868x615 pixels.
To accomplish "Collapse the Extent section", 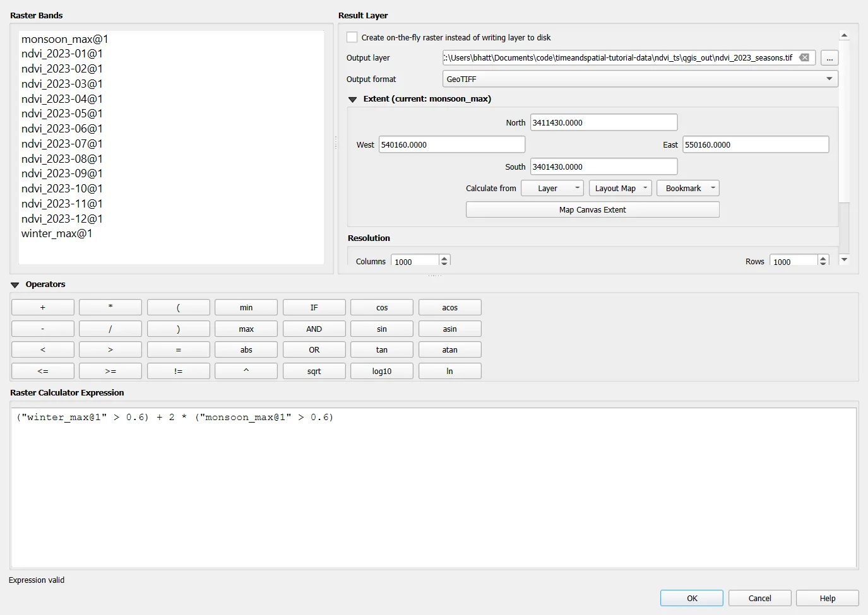I will pos(353,99).
